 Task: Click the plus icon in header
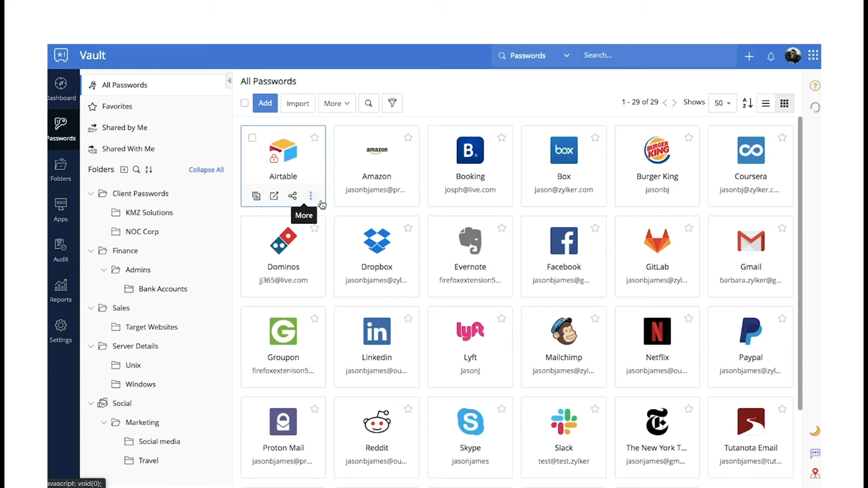(749, 57)
